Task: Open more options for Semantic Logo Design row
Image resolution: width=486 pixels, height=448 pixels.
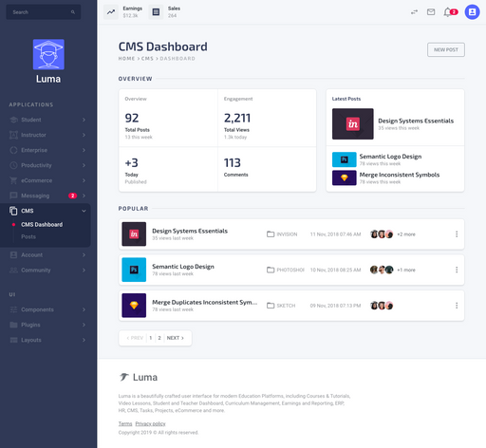Action: [x=457, y=270]
